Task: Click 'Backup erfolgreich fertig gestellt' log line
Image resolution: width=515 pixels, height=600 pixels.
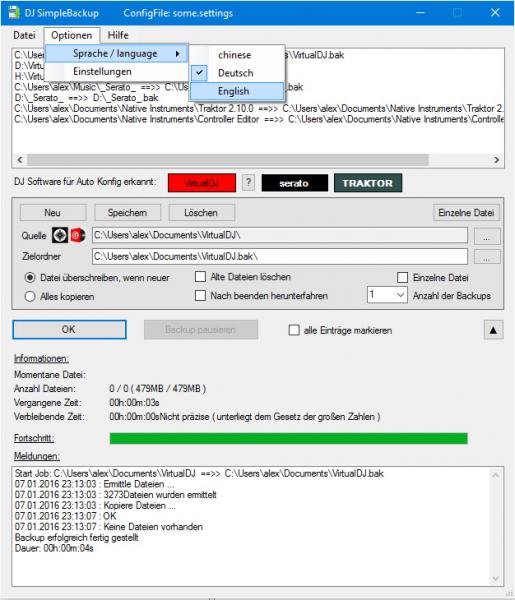Action: point(77,538)
